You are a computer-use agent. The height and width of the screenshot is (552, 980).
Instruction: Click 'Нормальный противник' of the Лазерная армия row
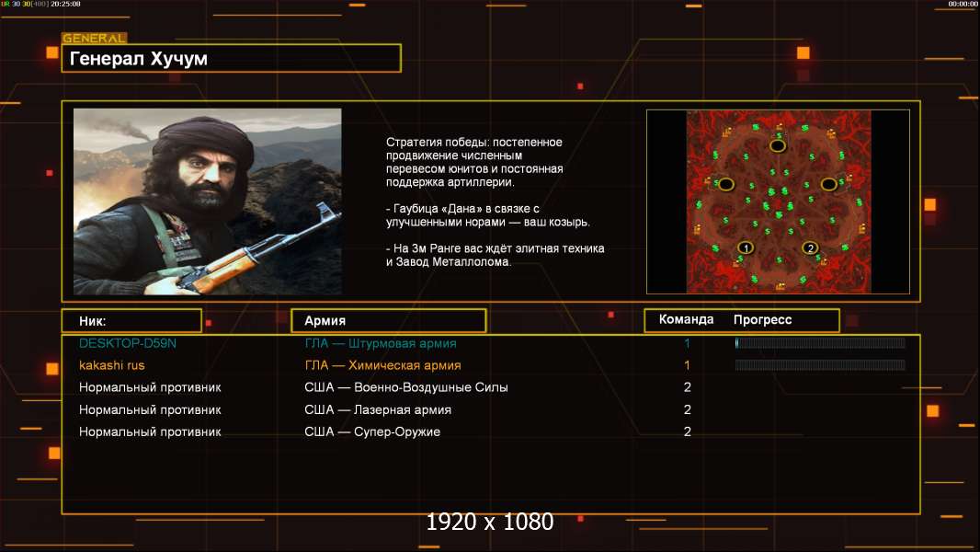(x=150, y=410)
